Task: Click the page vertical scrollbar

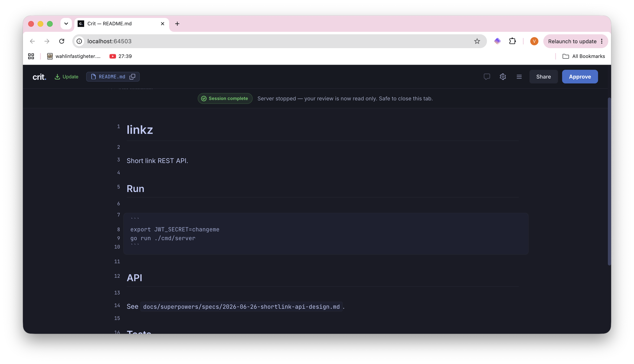Action: click(x=609, y=182)
